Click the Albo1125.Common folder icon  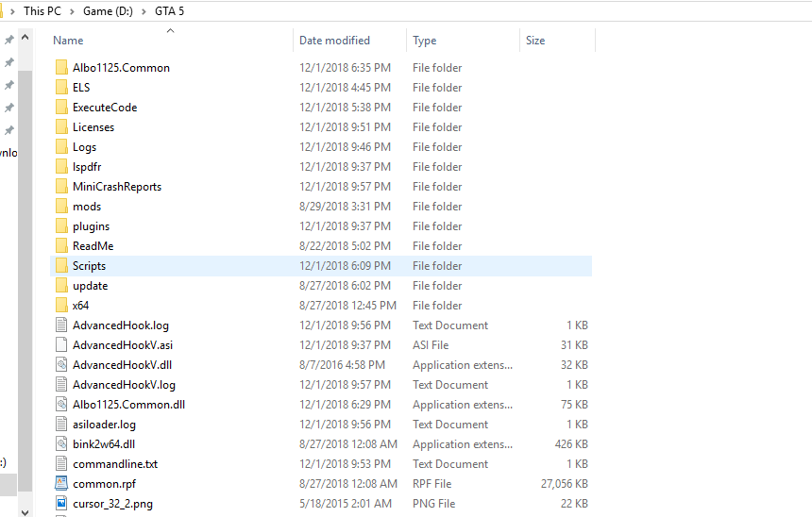(x=61, y=67)
